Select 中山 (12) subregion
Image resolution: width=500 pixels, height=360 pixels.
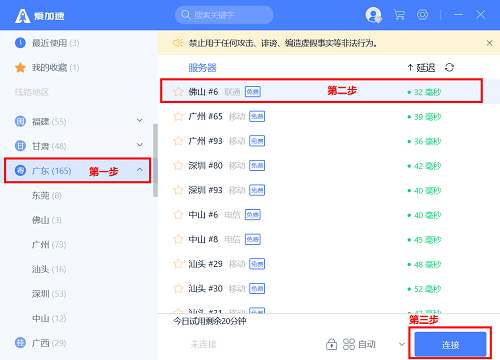pyautogui.click(x=49, y=318)
